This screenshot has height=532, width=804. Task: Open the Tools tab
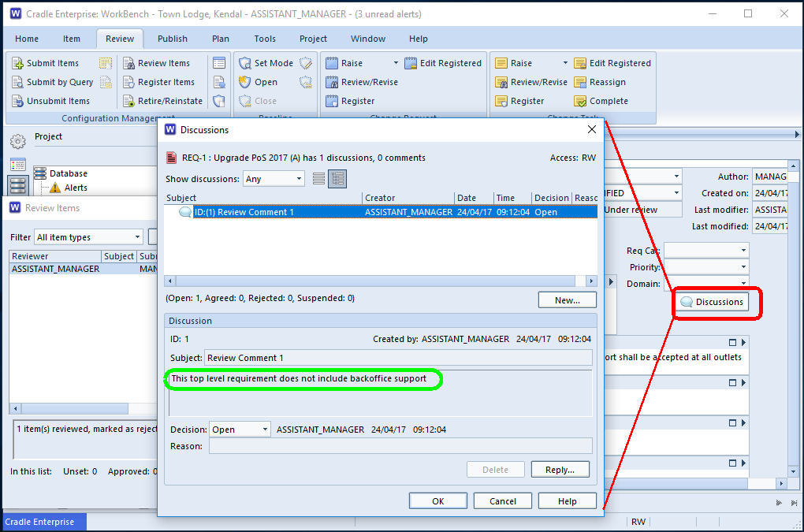[x=265, y=39]
